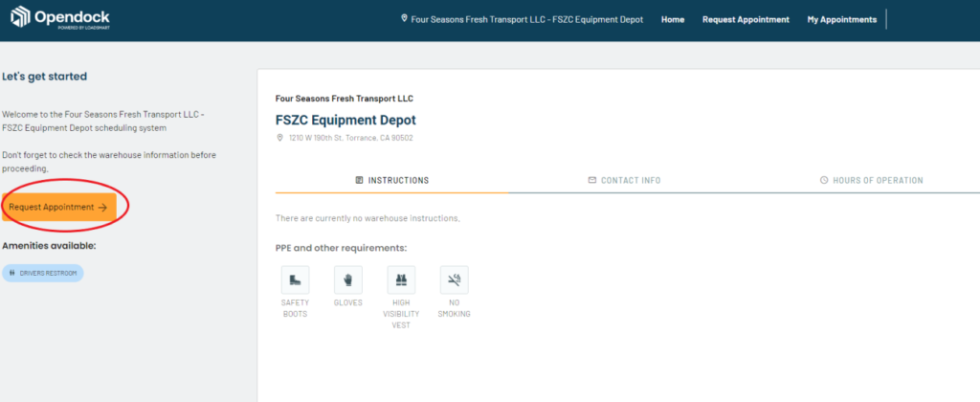
Task: Open My Appointments in top navigation
Action: [841, 19]
